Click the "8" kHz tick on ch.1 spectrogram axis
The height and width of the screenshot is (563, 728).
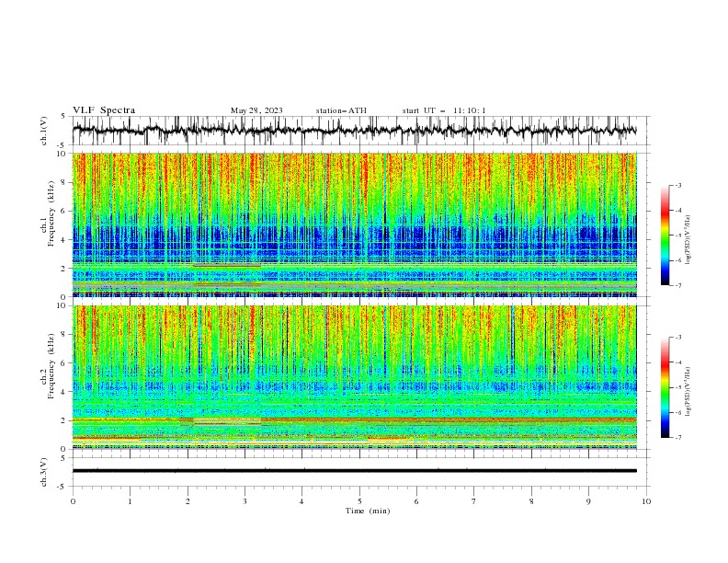tap(65, 182)
